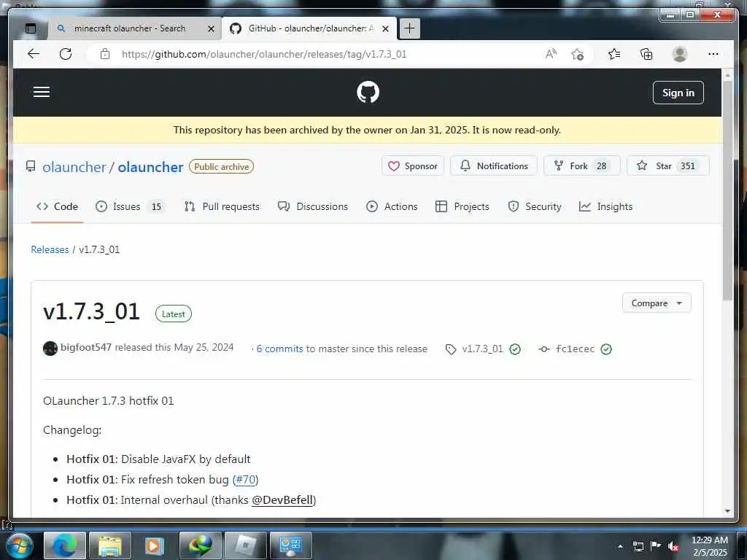Image resolution: width=747 pixels, height=560 pixels.
Task: Open the control panel taskbar icon
Action: (x=290, y=545)
